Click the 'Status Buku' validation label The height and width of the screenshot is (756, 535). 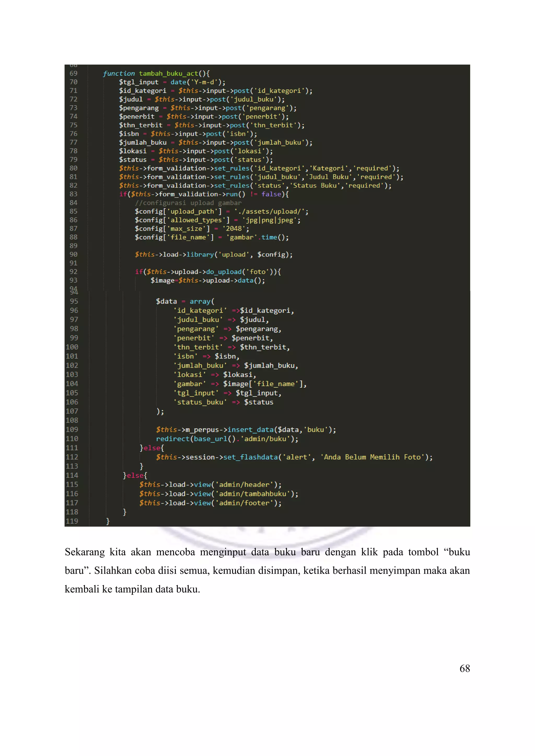[x=315, y=185]
